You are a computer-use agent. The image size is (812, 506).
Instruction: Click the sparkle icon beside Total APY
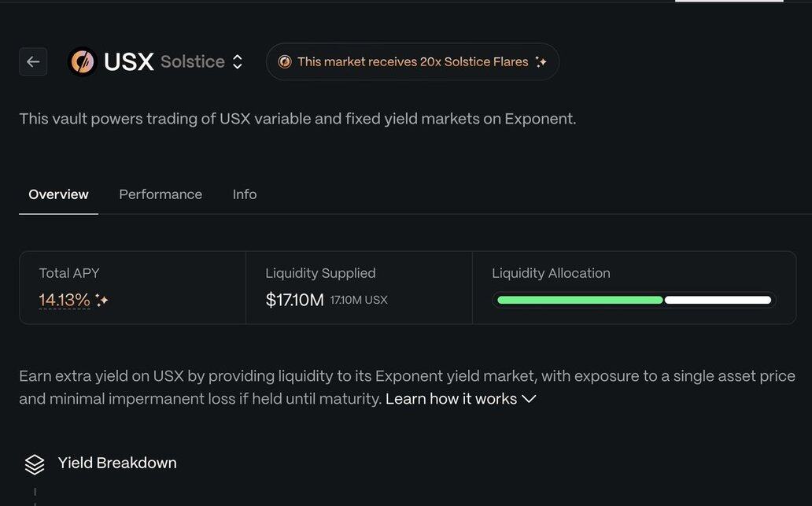(x=101, y=300)
